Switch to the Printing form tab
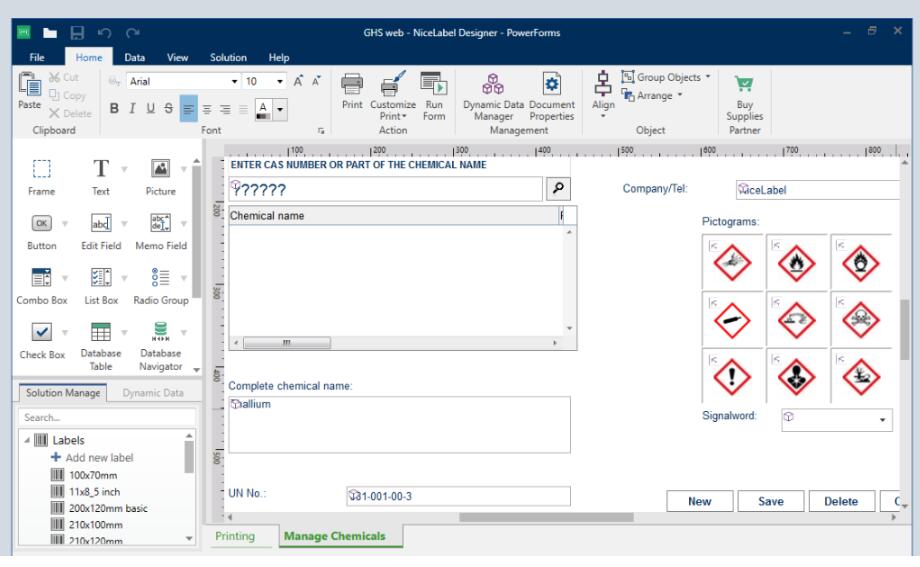This screenshot has height=567, width=920. click(235, 536)
